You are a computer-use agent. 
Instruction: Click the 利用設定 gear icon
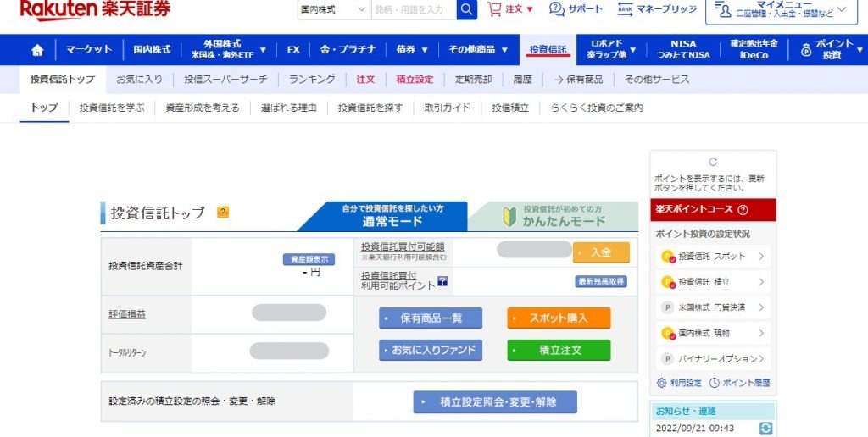(x=661, y=383)
